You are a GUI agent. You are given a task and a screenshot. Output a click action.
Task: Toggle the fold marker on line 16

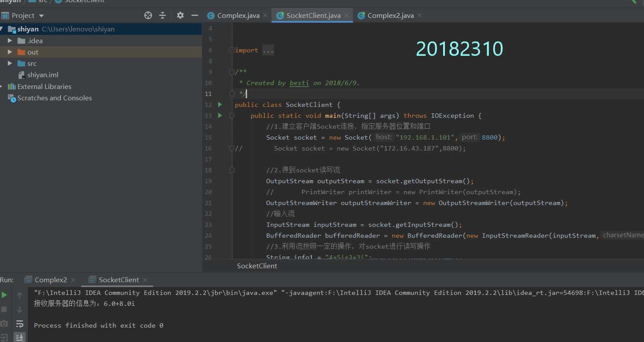(232, 148)
